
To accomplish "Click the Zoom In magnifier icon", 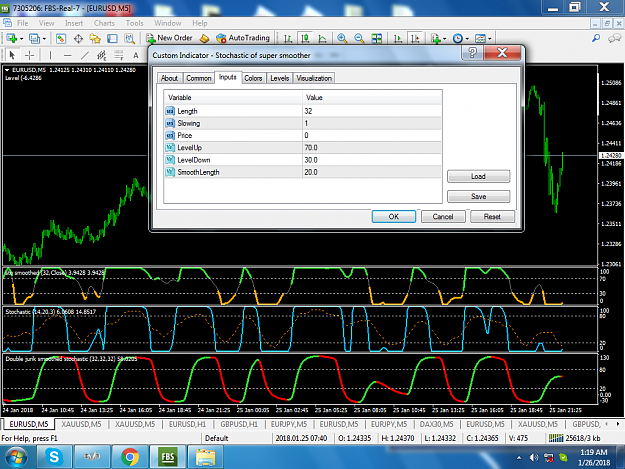I will pos(342,38).
